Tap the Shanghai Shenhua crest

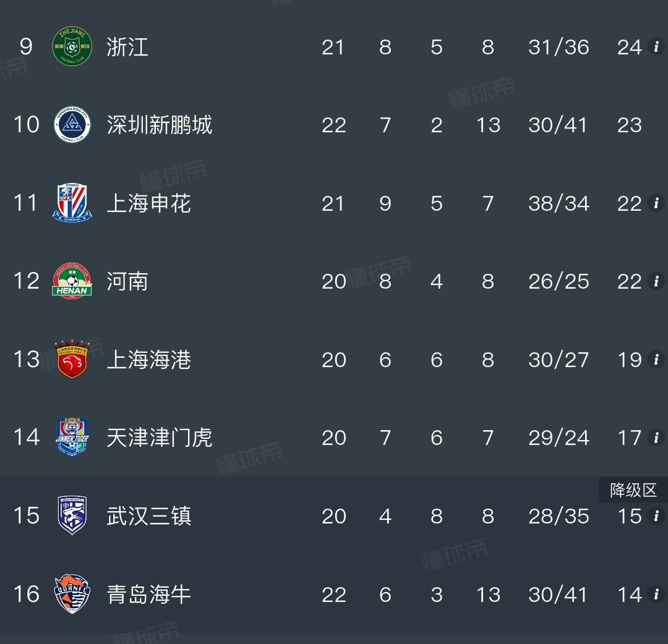click(x=72, y=203)
